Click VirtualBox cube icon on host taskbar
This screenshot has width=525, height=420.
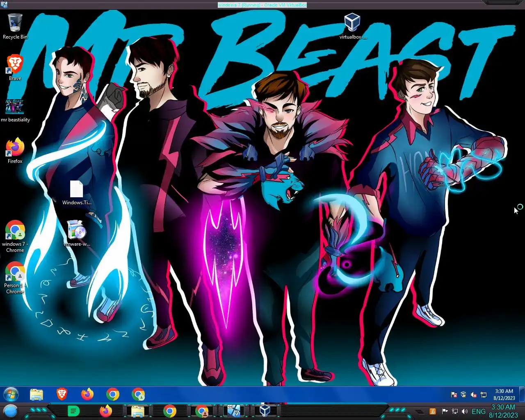coord(265,411)
